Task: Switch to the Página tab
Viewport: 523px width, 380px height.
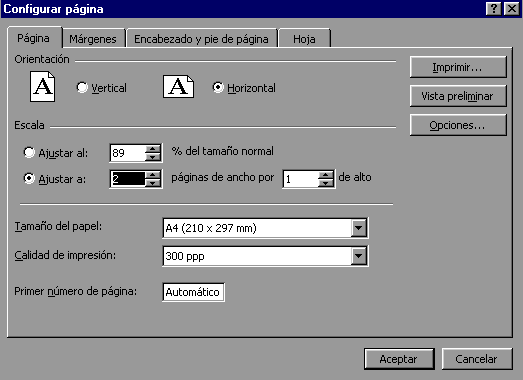Action: (34, 38)
